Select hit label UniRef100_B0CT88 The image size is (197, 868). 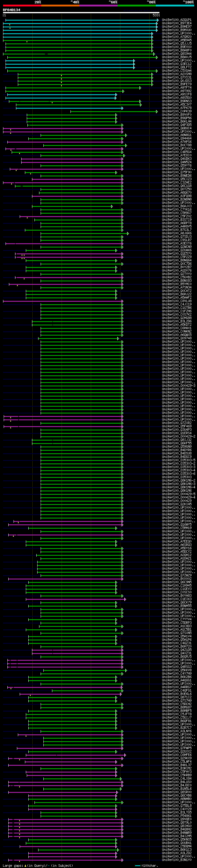(177, 145)
